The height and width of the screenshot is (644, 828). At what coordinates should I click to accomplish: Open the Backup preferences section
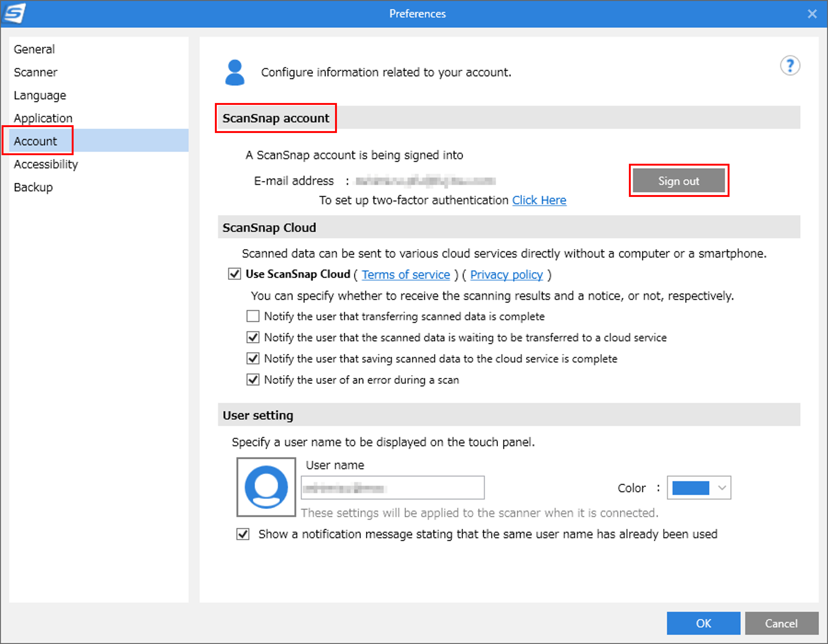(98, 187)
